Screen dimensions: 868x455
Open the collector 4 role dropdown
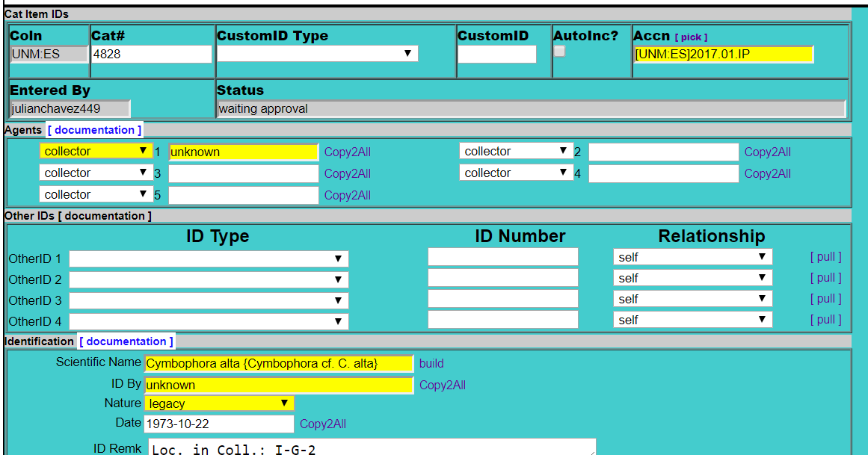click(x=516, y=173)
